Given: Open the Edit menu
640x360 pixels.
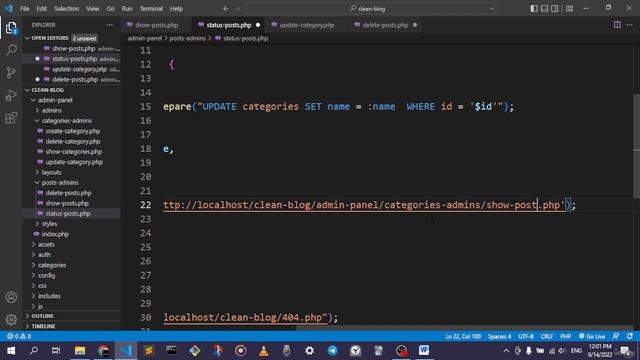Looking at the screenshot, I should [42, 9].
